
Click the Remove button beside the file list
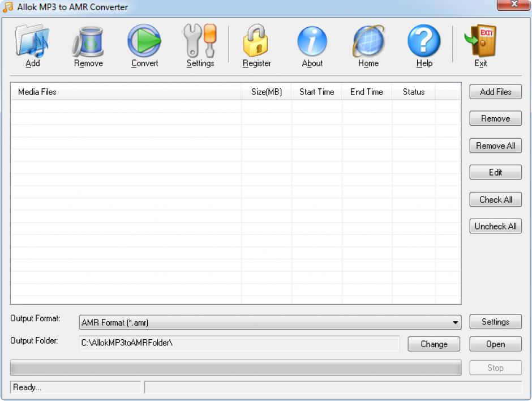click(x=495, y=118)
